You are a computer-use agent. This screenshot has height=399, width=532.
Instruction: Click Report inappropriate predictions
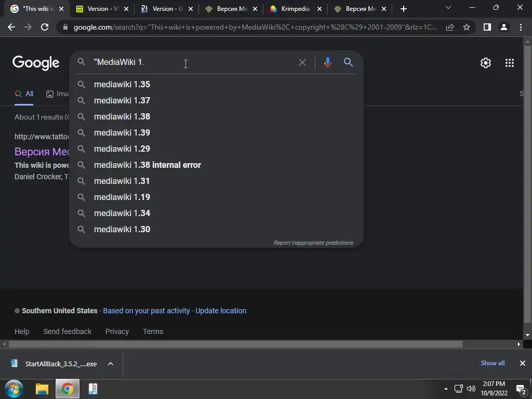click(313, 243)
